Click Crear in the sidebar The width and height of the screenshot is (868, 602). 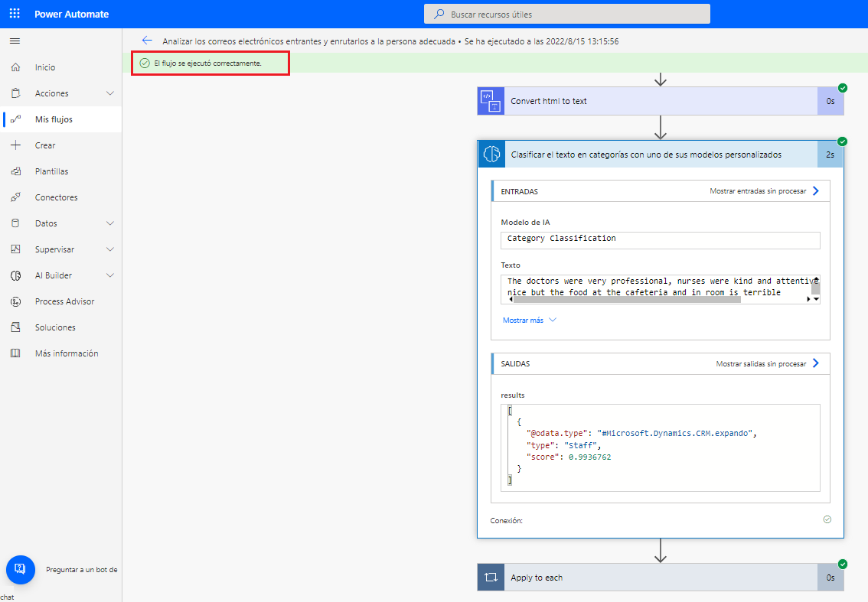point(61,145)
